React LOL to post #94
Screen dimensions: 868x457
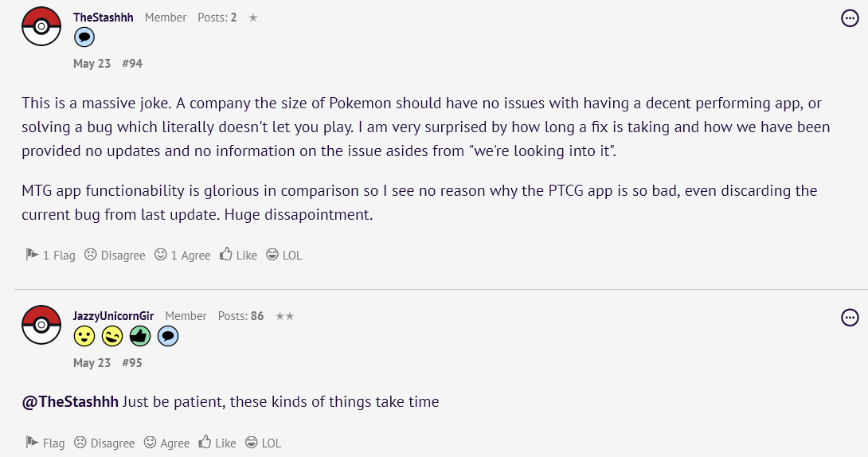point(284,255)
